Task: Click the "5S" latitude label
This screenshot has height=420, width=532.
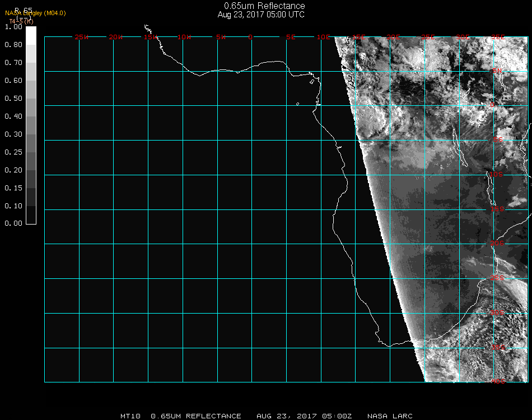Action: [x=498, y=139]
